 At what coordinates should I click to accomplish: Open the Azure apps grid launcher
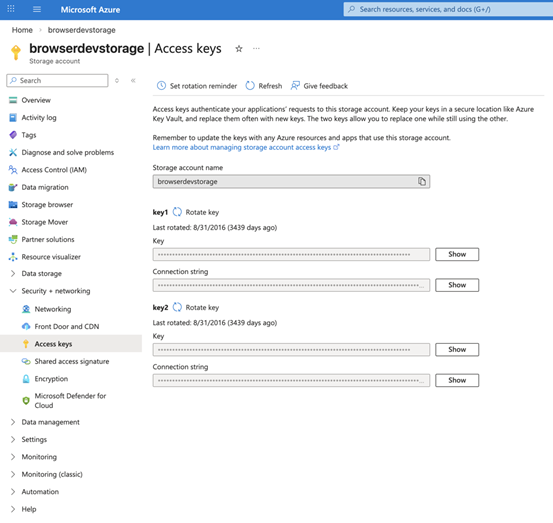11,9
